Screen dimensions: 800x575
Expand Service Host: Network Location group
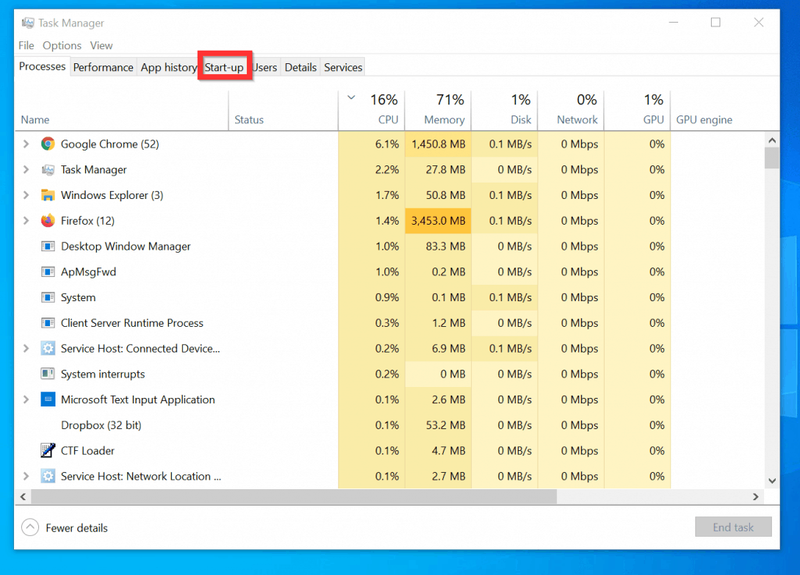pyautogui.click(x=26, y=476)
